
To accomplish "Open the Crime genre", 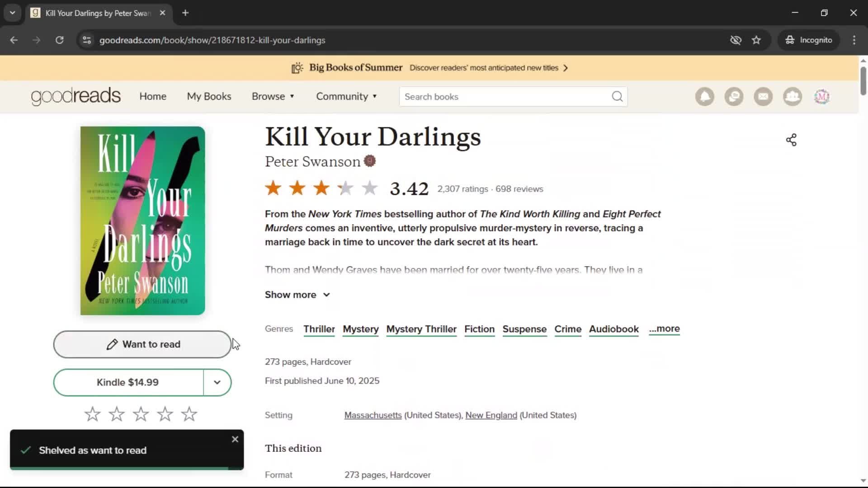I will (x=568, y=329).
